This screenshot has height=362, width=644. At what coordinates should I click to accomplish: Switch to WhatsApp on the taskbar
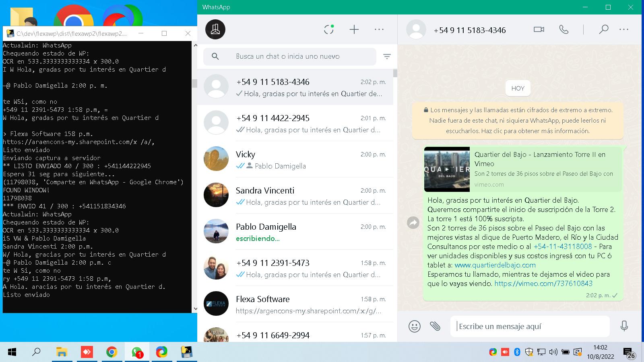pyautogui.click(x=137, y=352)
